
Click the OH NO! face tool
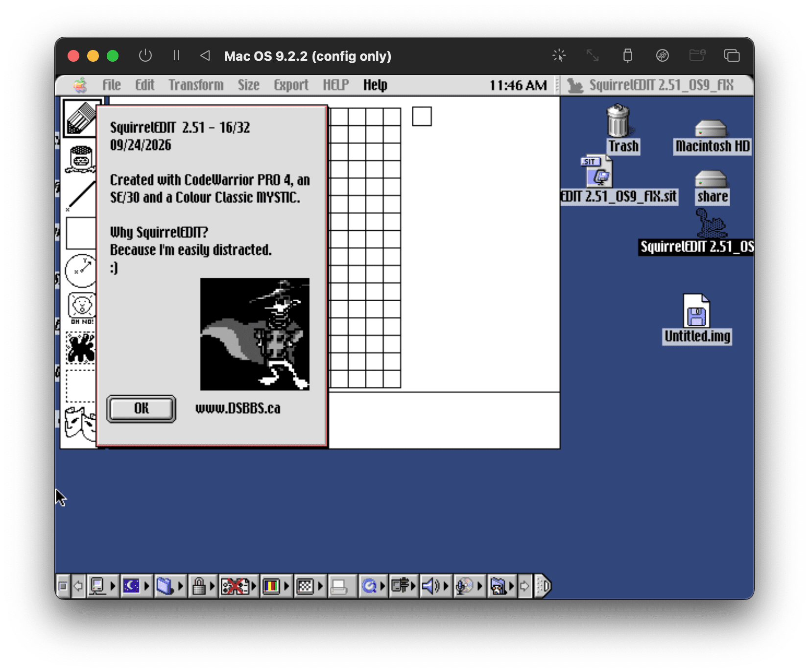pos(82,309)
